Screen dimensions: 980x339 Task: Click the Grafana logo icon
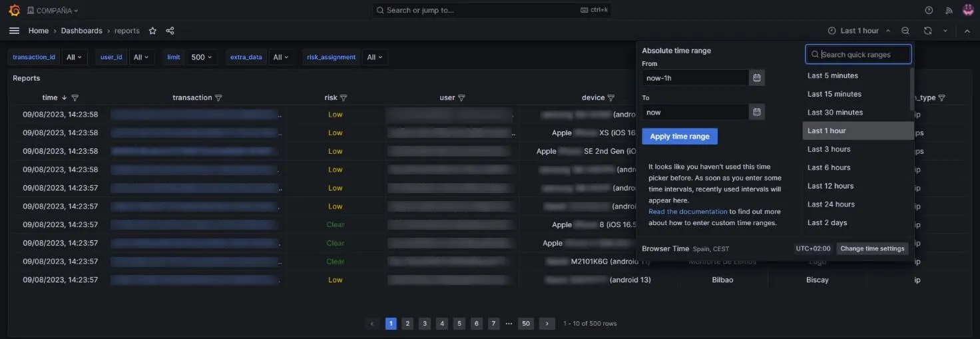[14, 10]
